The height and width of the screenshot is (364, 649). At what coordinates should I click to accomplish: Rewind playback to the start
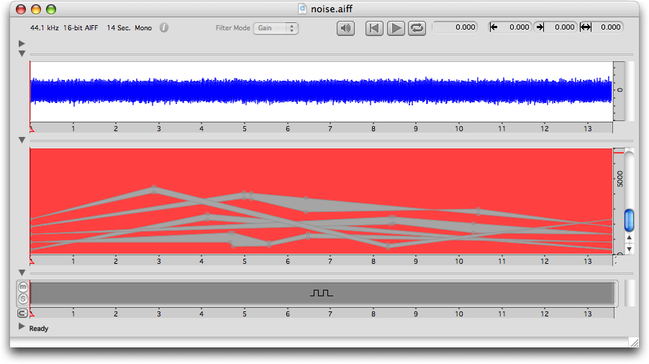[x=374, y=28]
